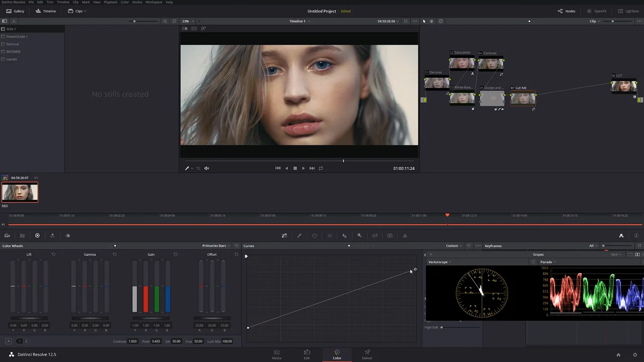The image size is (644, 362).
Task: Open project settings gear icon
Action: coord(635,354)
